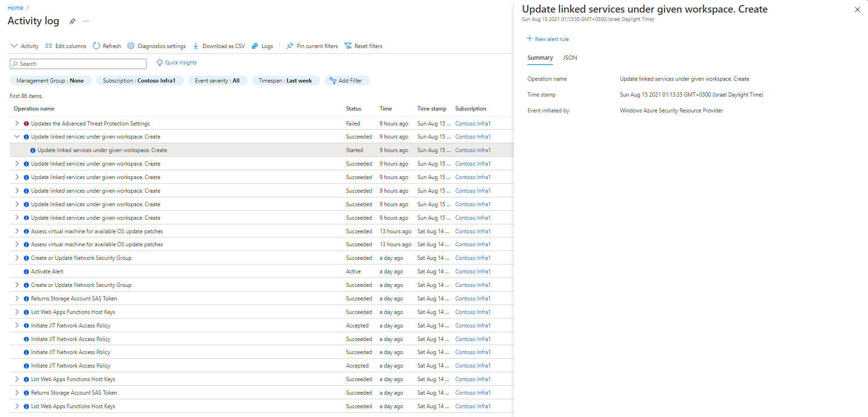This screenshot has width=868, height=417.
Task: Click the Windows Azure Security Resource Provider value
Action: (671, 111)
